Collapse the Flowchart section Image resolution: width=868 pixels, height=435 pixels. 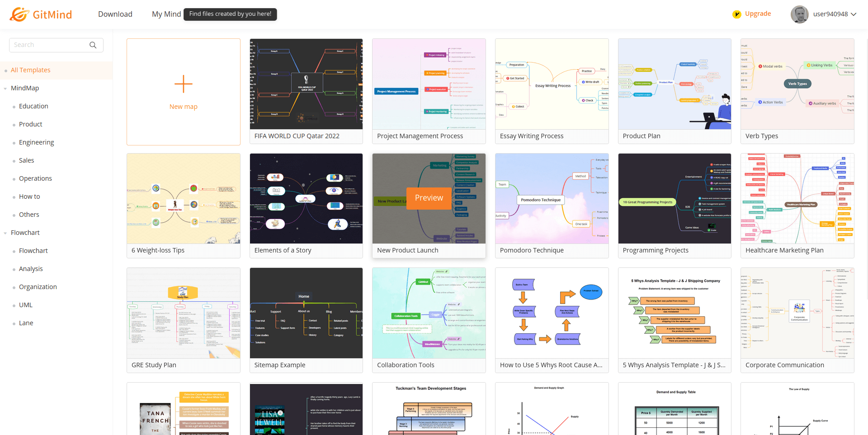coord(5,233)
